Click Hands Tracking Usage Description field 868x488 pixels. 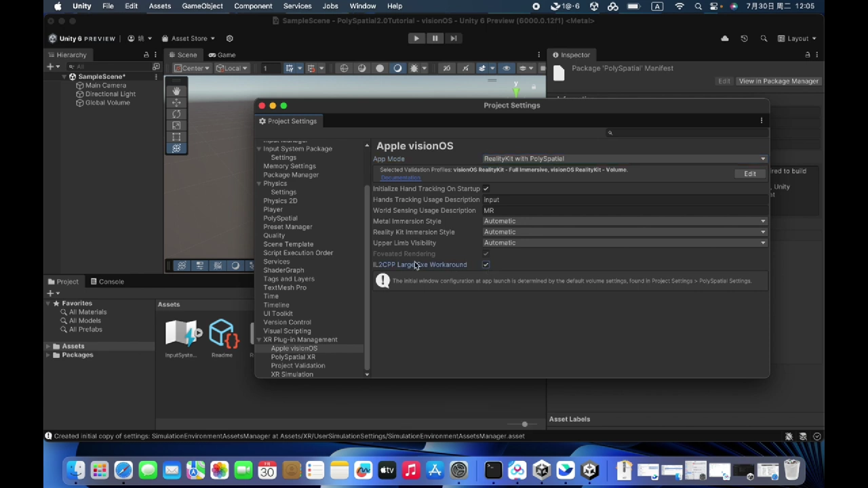coord(625,200)
